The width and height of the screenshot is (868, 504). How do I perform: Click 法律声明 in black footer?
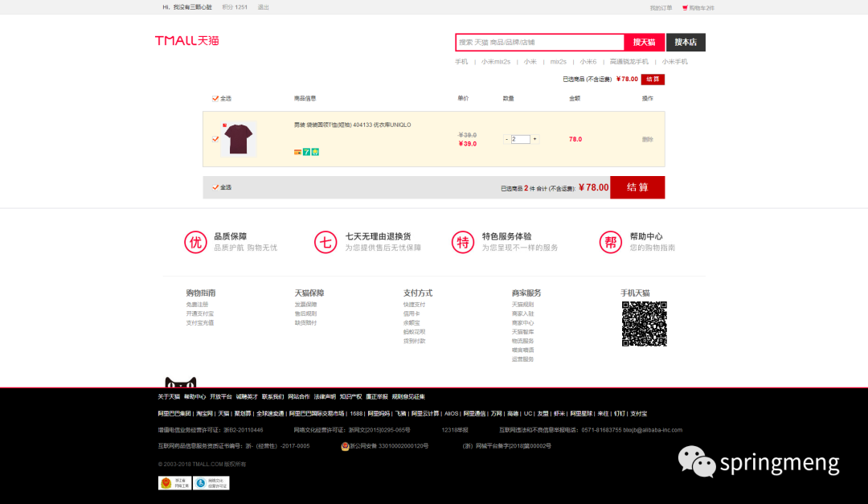325,396
